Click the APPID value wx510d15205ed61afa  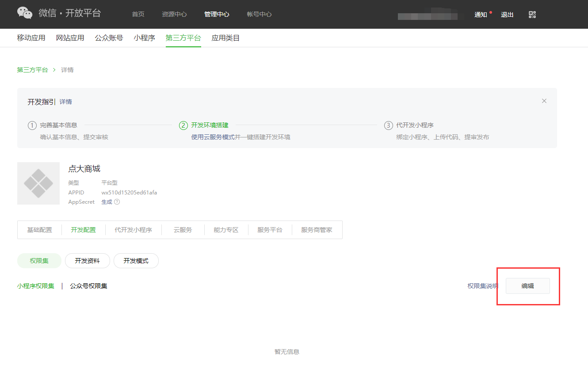pyautogui.click(x=129, y=193)
